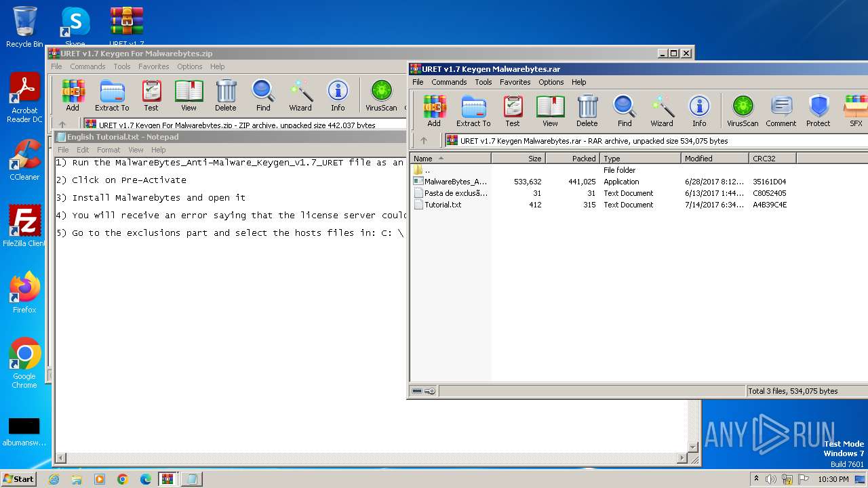
Task: Select the FileZilla Client desktop icon
Action: coord(24,226)
